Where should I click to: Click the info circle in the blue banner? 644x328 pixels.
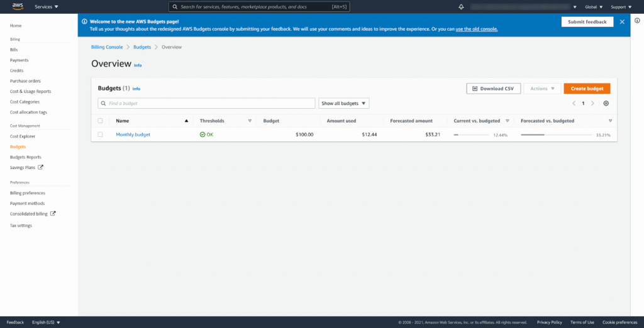coord(85,21)
